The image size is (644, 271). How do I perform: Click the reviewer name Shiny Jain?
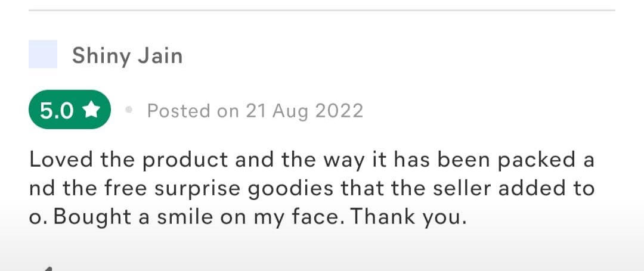click(x=127, y=55)
